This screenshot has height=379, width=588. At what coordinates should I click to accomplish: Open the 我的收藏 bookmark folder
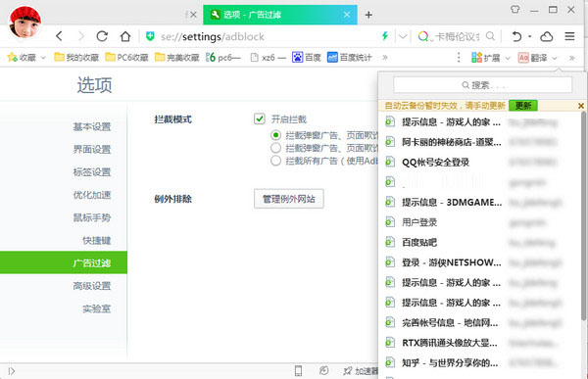coord(76,58)
